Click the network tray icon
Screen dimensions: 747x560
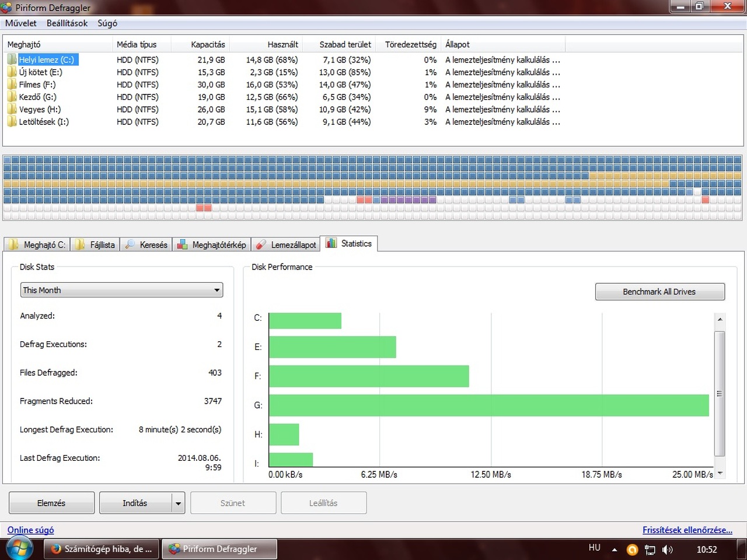pos(650,549)
